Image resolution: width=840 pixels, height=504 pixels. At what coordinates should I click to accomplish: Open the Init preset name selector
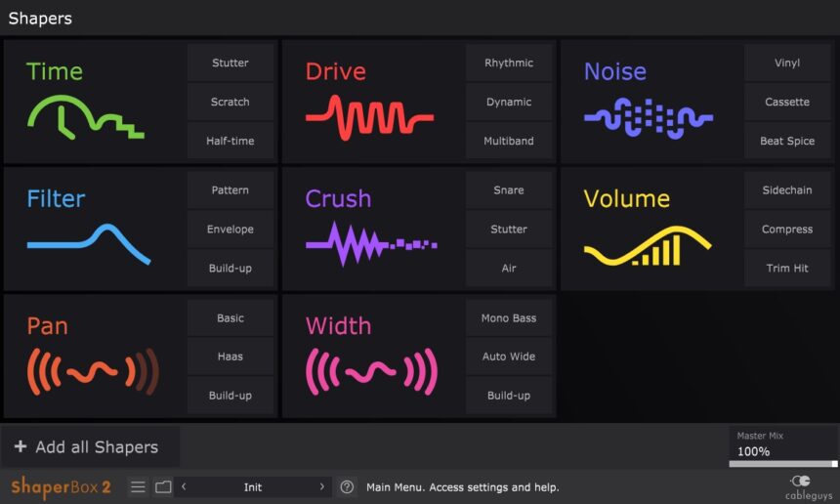point(253,486)
